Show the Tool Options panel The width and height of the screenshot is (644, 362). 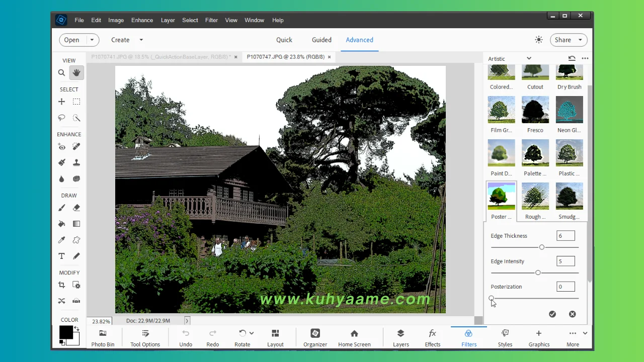(x=145, y=338)
